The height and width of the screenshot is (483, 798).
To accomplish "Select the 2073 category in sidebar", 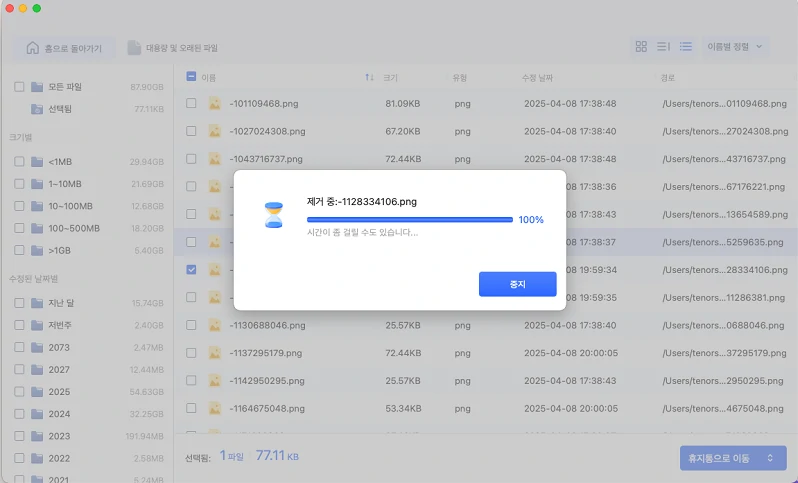I will tap(59, 348).
